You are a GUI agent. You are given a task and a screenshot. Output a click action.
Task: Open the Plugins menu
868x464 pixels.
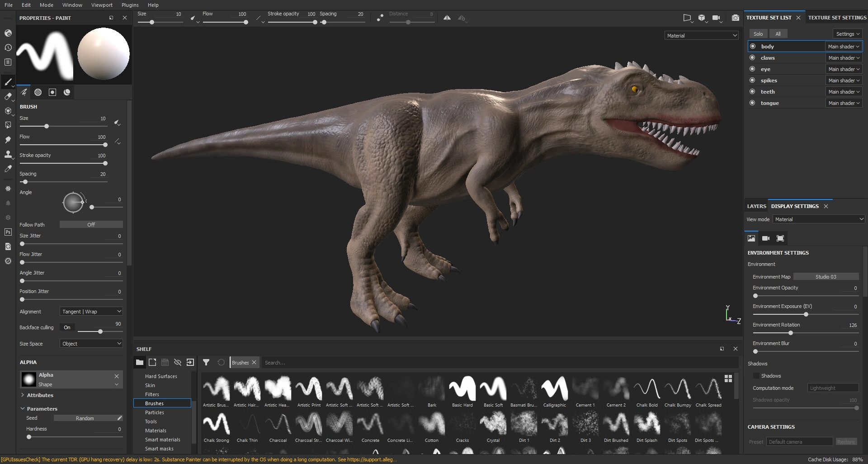pyautogui.click(x=130, y=5)
